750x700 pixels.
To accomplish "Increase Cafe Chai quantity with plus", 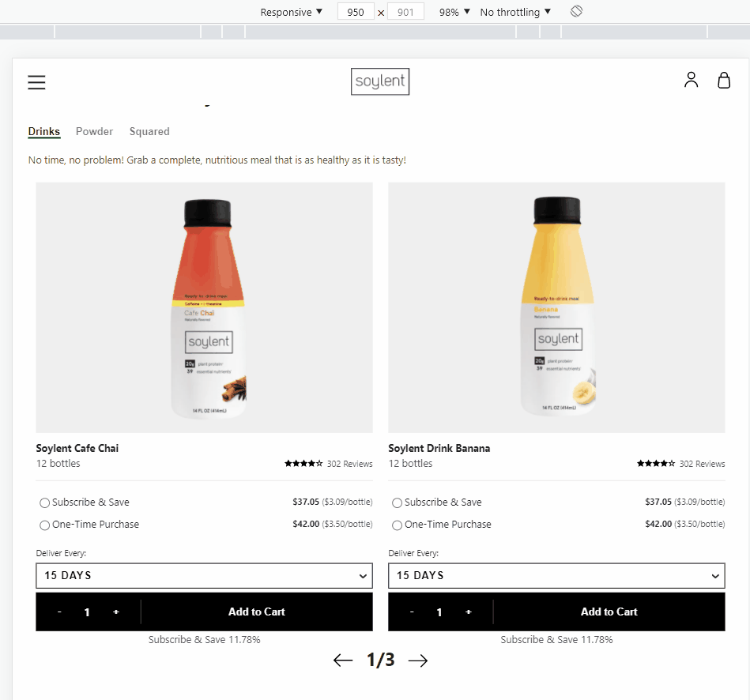I will (x=115, y=612).
